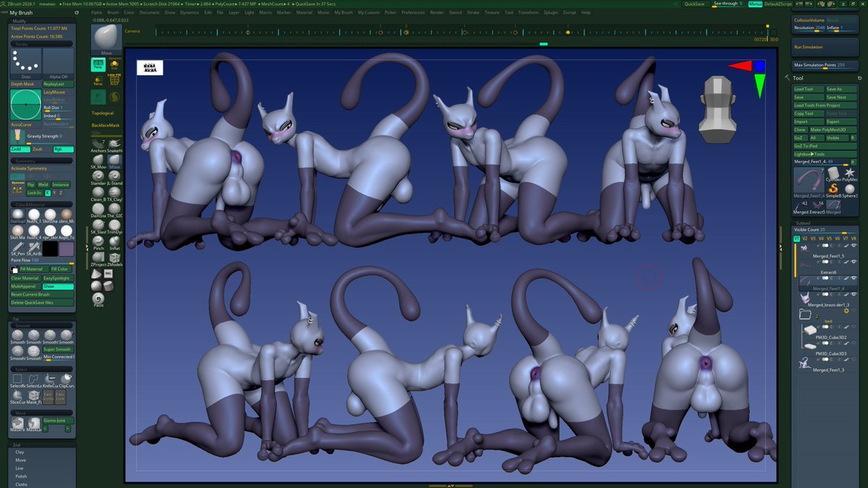This screenshot has width=868, height=488.
Task: Choose the ClipCurve brush
Action: click(66, 379)
